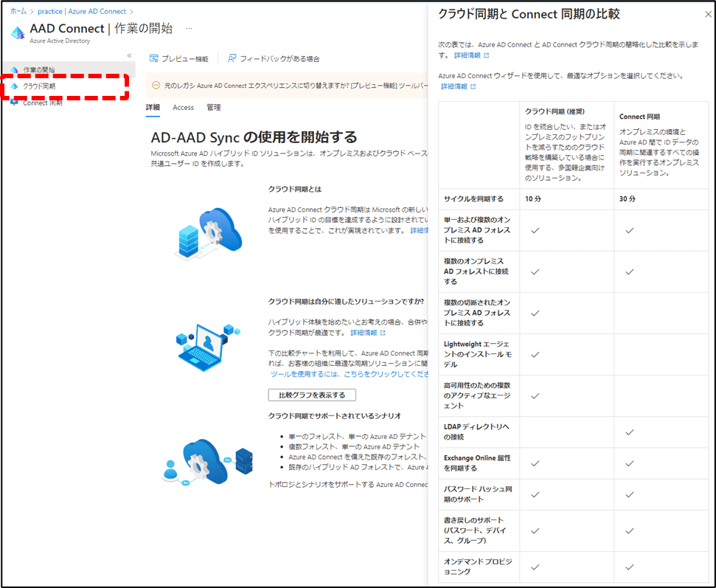
Task: Click the AAD Connect logo icon
Action: tap(18, 33)
